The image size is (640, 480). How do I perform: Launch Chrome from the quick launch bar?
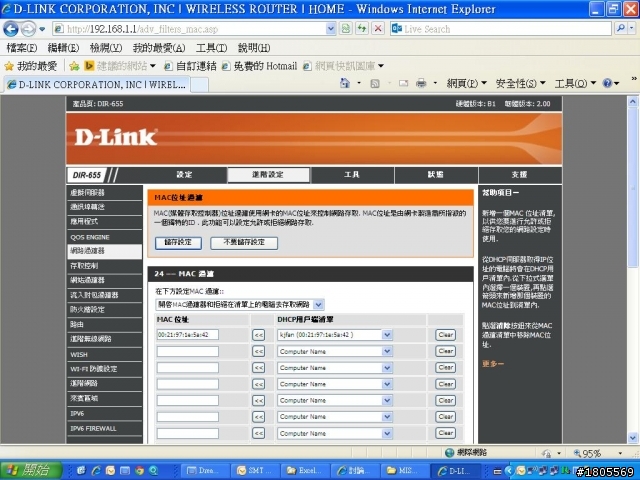(x=140, y=471)
